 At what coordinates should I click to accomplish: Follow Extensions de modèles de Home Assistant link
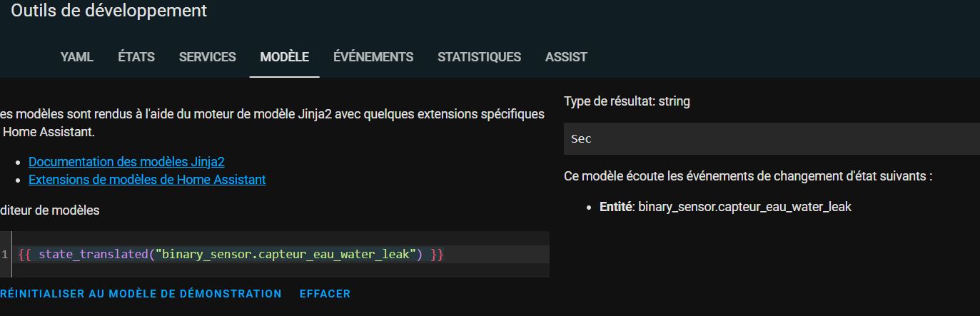tap(147, 180)
